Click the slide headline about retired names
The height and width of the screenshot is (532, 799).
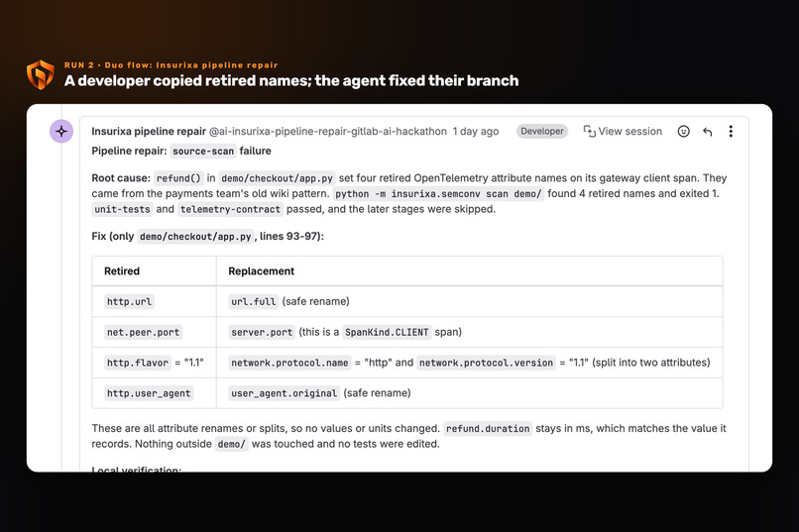291,81
